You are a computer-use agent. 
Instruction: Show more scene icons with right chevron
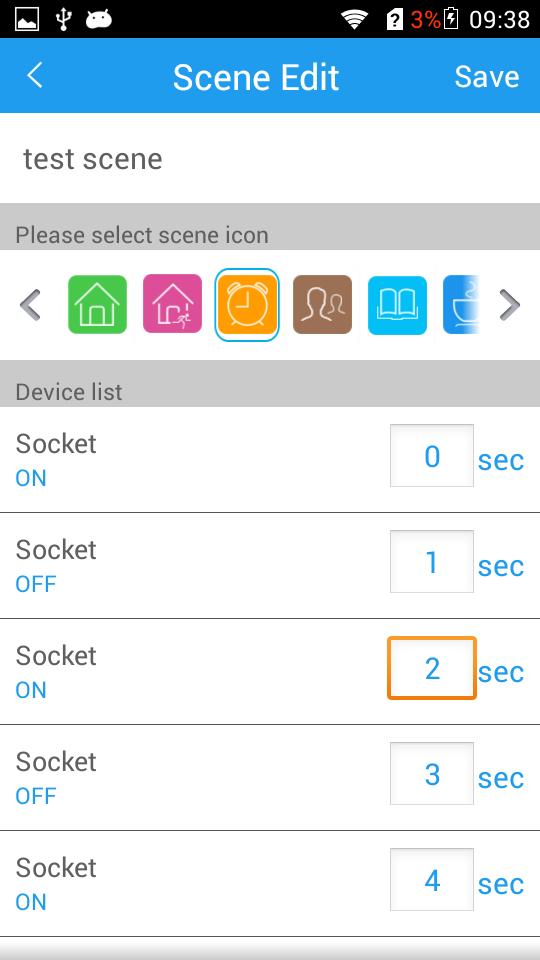tap(509, 305)
